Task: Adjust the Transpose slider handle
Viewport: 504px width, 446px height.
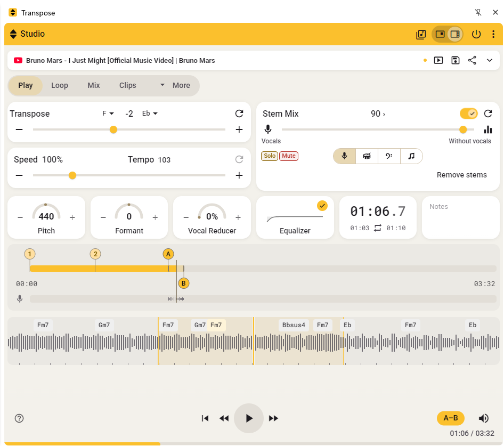Action: coord(113,129)
